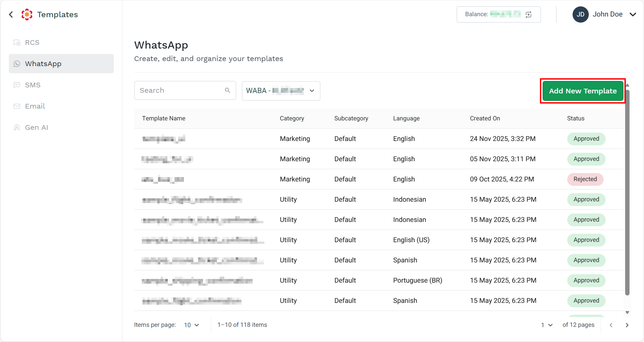Open the SMS templates section

pyautogui.click(x=61, y=85)
